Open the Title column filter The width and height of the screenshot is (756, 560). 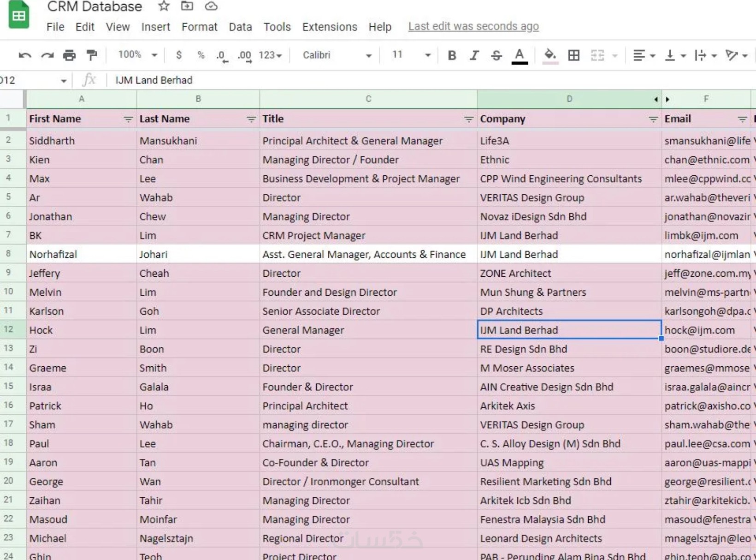[x=468, y=119]
